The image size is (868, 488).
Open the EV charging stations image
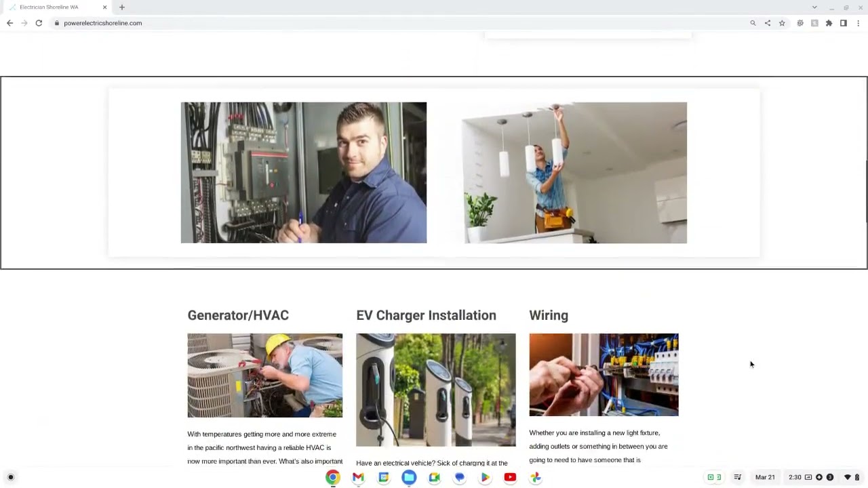click(x=435, y=390)
